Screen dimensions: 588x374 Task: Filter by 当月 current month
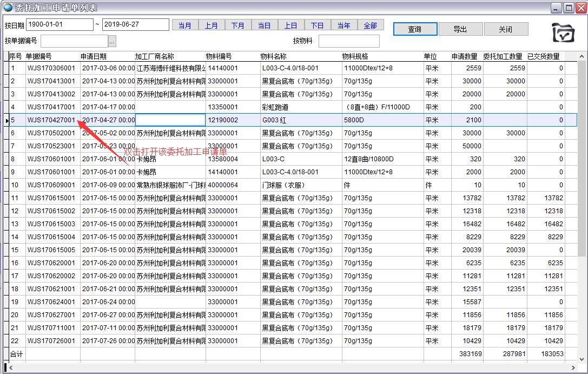(x=185, y=25)
